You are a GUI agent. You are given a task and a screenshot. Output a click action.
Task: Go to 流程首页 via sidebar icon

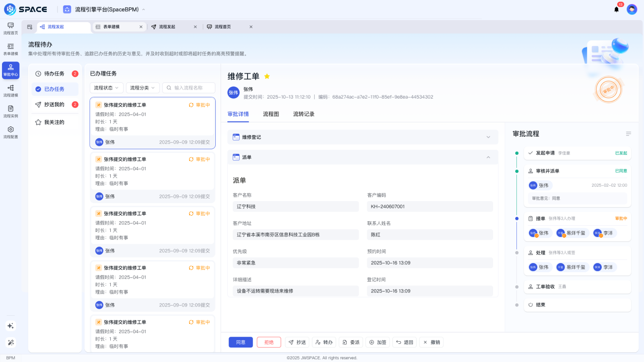pos(10,28)
